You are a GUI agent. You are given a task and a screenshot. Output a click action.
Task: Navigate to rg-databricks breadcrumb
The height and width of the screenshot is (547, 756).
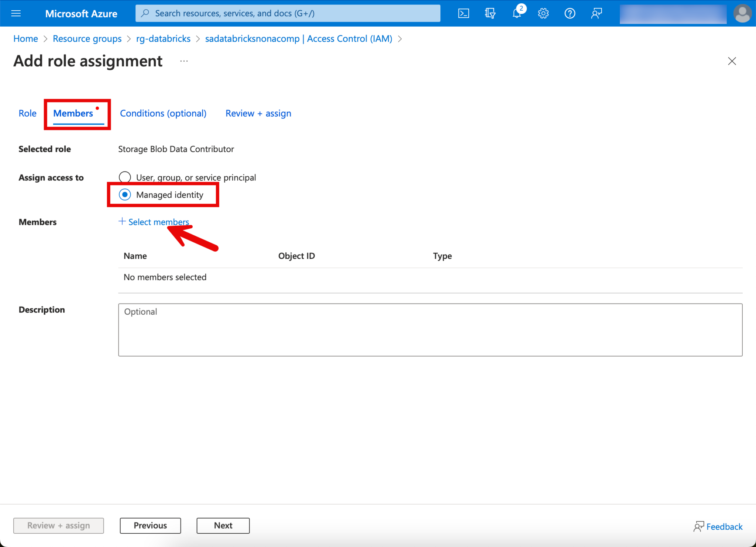pos(163,39)
